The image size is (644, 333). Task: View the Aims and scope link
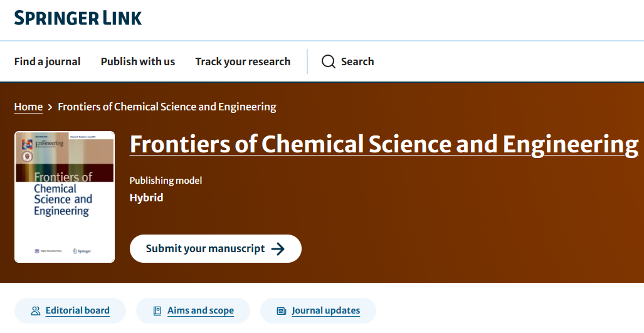201,310
